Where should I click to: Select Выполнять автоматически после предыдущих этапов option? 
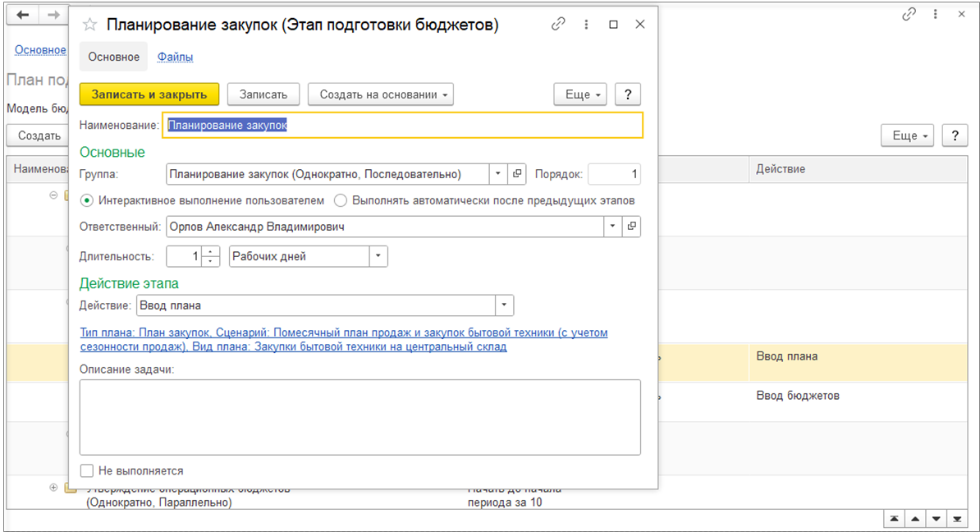[x=341, y=200]
